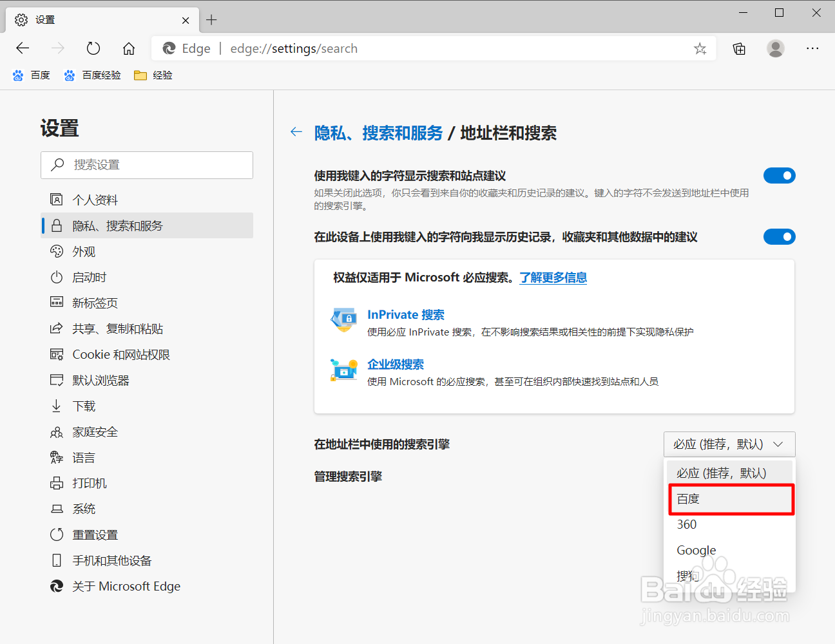Click the 搜索设置 search input field

(x=147, y=165)
